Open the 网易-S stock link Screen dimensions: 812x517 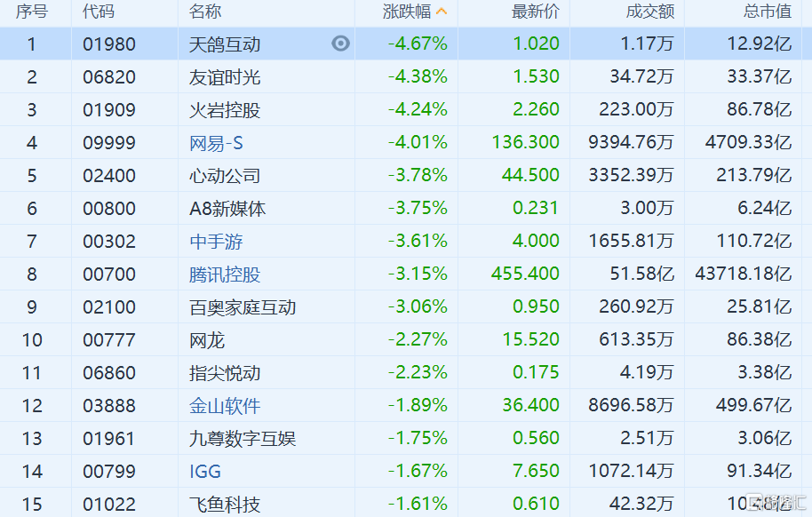(216, 143)
